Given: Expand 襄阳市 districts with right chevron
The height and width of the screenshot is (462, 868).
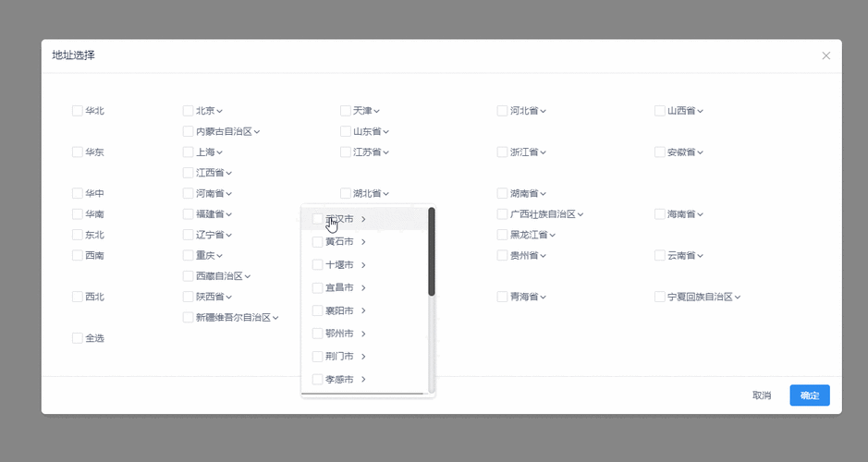Looking at the screenshot, I should click(x=363, y=311).
